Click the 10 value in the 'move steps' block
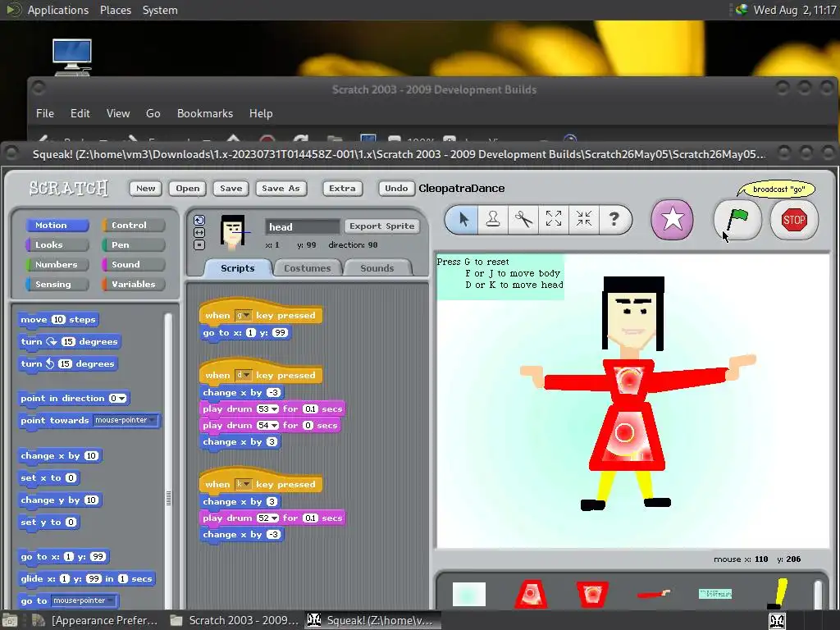The width and height of the screenshot is (840, 630). coord(58,319)
